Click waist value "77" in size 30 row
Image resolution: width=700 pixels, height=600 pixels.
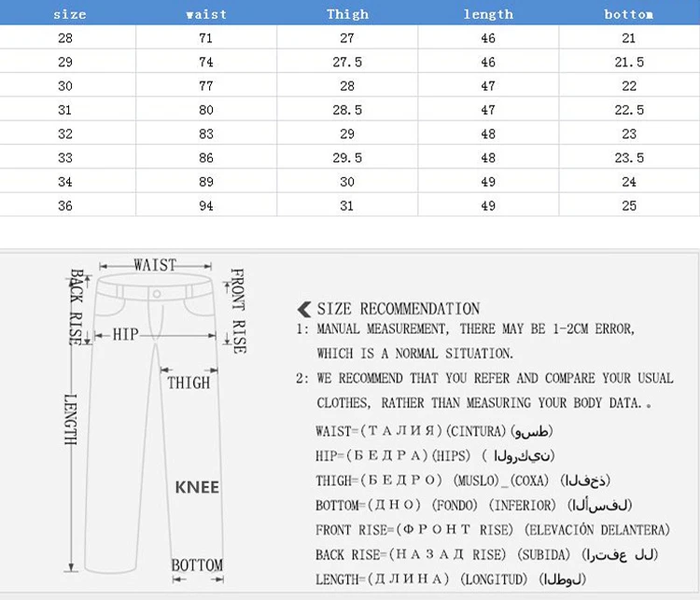click(x=206, y=86)
